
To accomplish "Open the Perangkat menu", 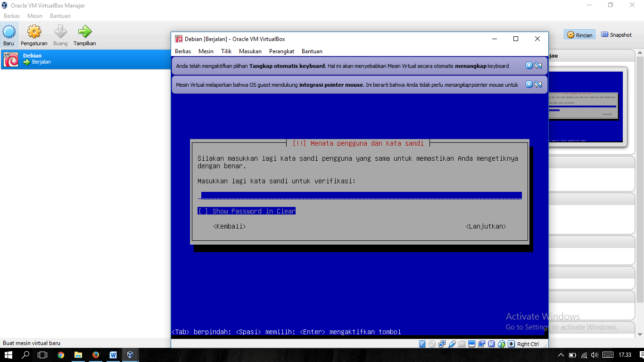I will [281, 51].
